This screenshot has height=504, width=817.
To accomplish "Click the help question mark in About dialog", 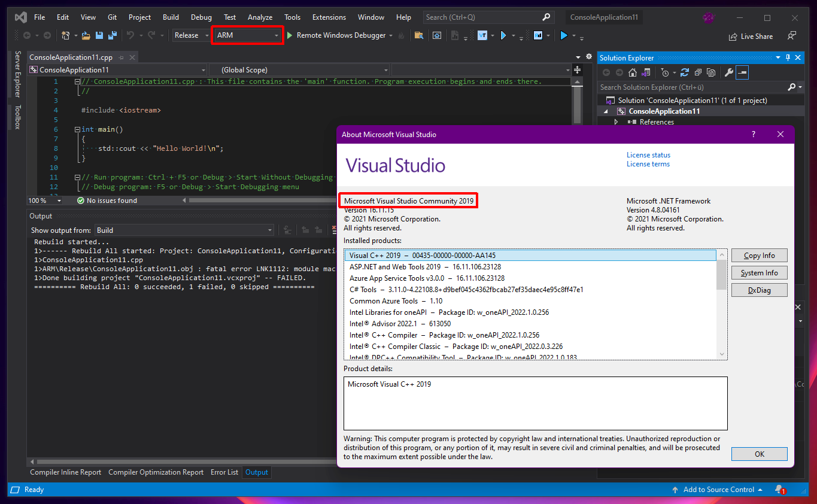I will (x=754, y=134).
